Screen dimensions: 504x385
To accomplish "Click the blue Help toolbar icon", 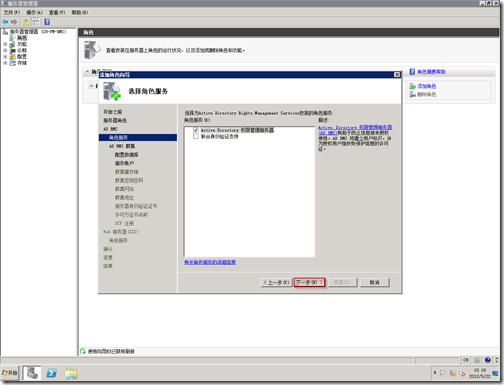I will 47,22.
